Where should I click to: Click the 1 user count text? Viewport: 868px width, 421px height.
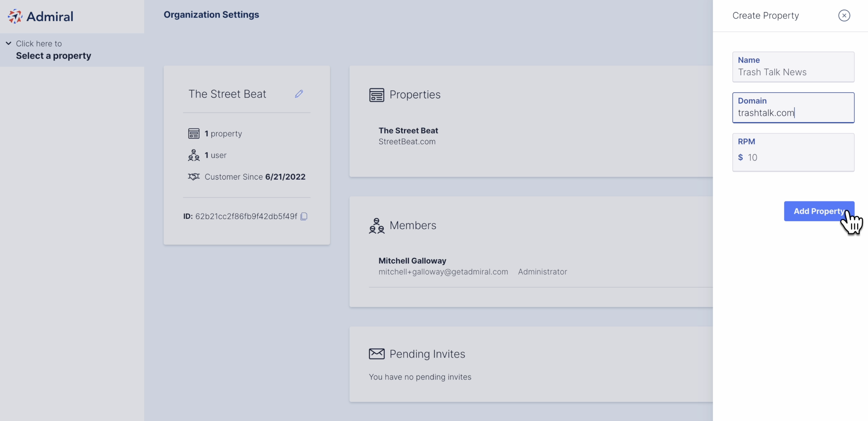[215, 155]
